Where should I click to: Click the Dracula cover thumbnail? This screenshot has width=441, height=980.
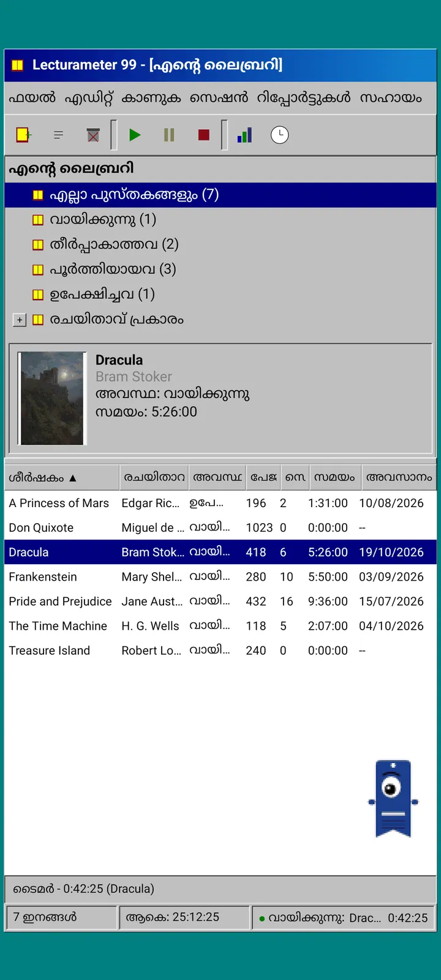click(x=52, y=398)
